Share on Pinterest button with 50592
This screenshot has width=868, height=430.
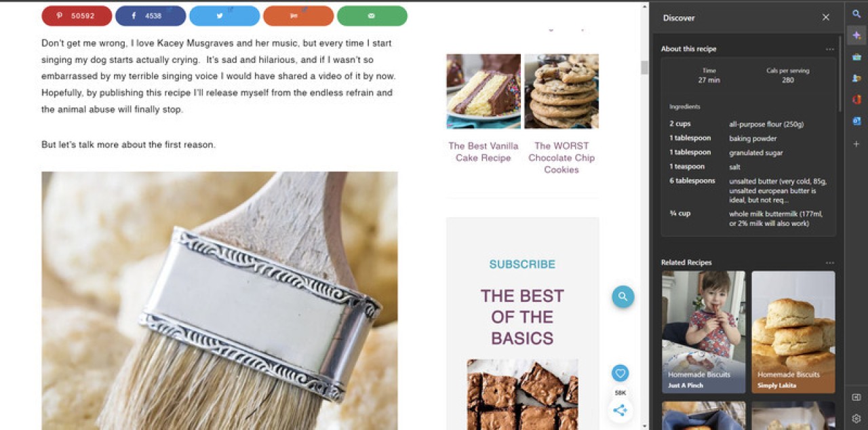click(x=77, y=16)
